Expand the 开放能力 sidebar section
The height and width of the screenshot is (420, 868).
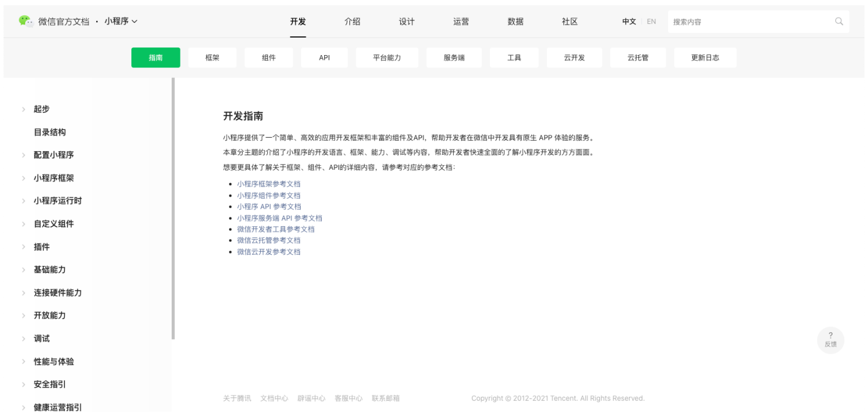pos(50,315)
